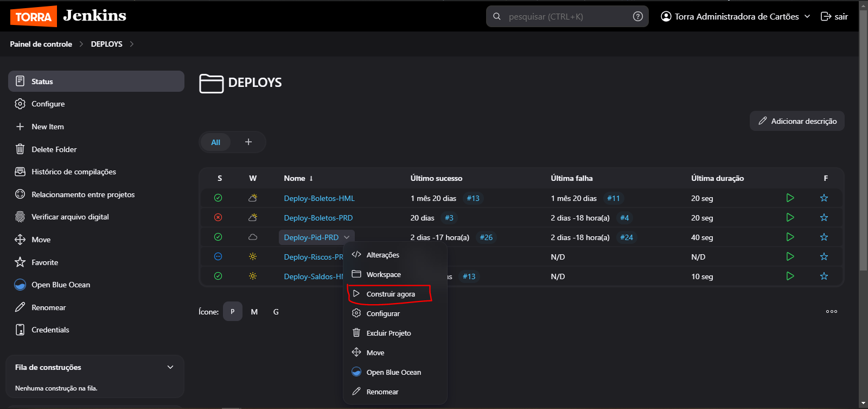Choose Construir agora in the context menu

[390, 294]
